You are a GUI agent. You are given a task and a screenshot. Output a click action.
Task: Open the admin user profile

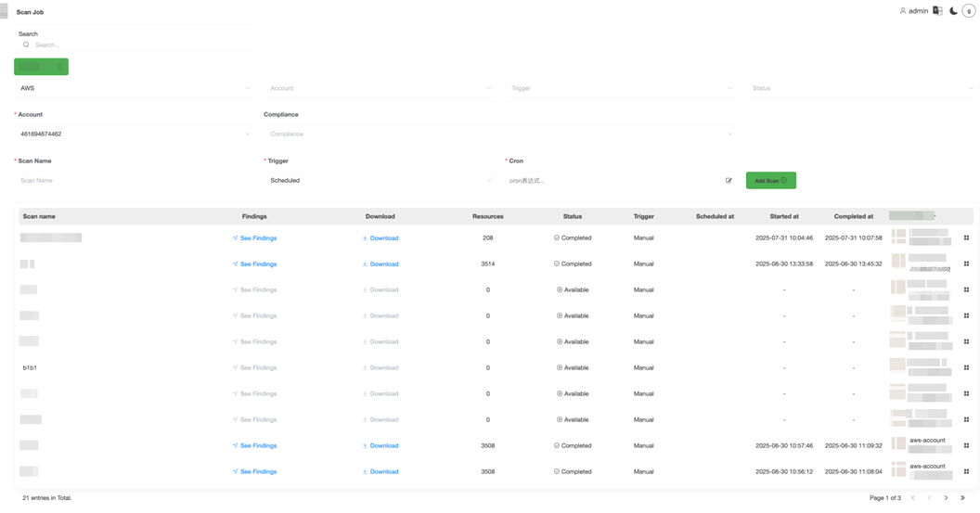913,11
